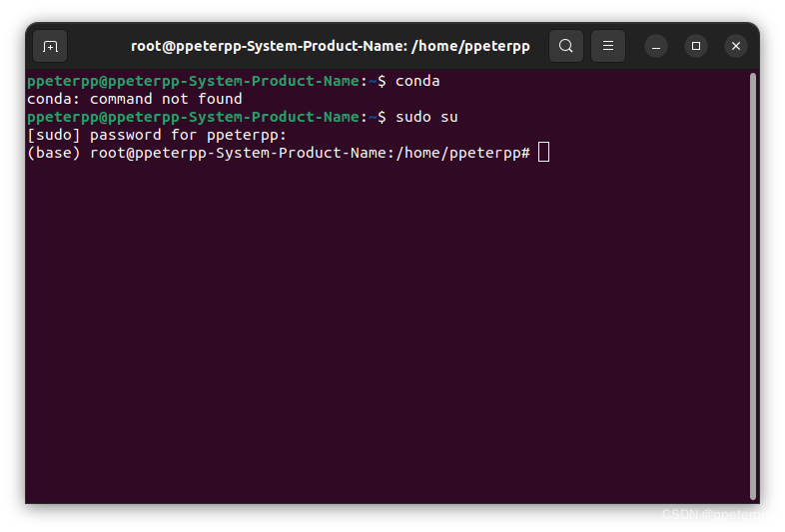This screenshot has height=532, width=785.
Task: Click the 'conda: command not found' line
Action: click(x=135, y=99)
